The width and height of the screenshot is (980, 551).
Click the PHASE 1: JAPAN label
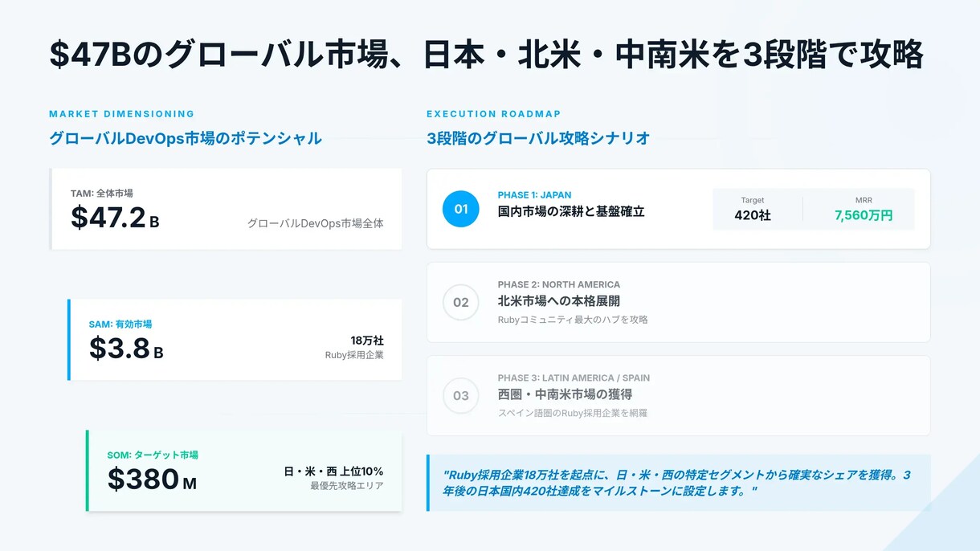point(535,195)
